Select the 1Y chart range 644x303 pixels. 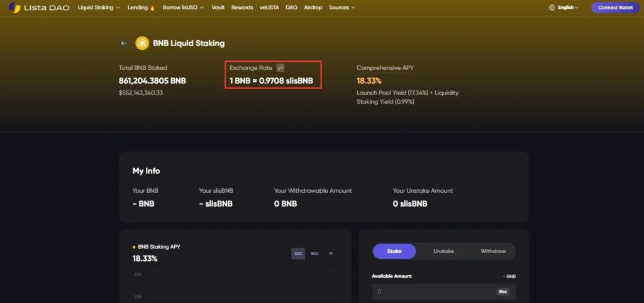click(331, 254)
